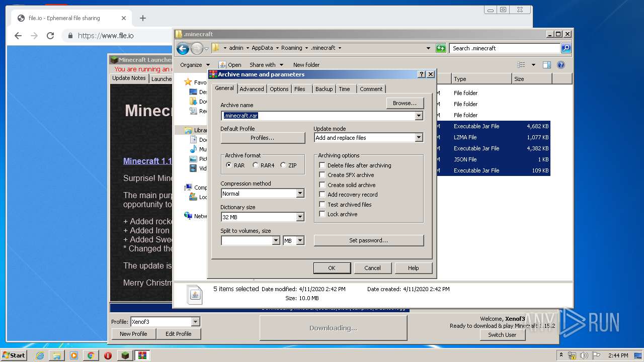Viewport: 644px width, 362px height.
Task: Click the Explorer Forward navigation arrow
Action: point(197,48)
